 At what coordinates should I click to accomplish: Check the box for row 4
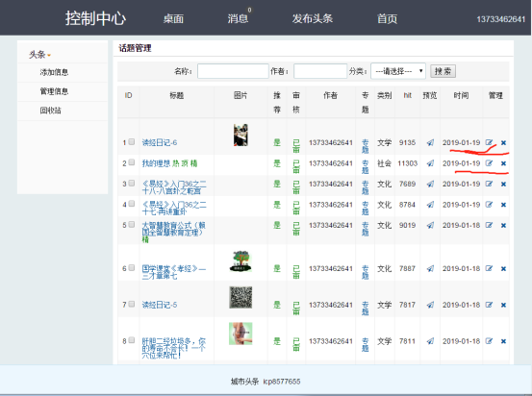(132, 204)
